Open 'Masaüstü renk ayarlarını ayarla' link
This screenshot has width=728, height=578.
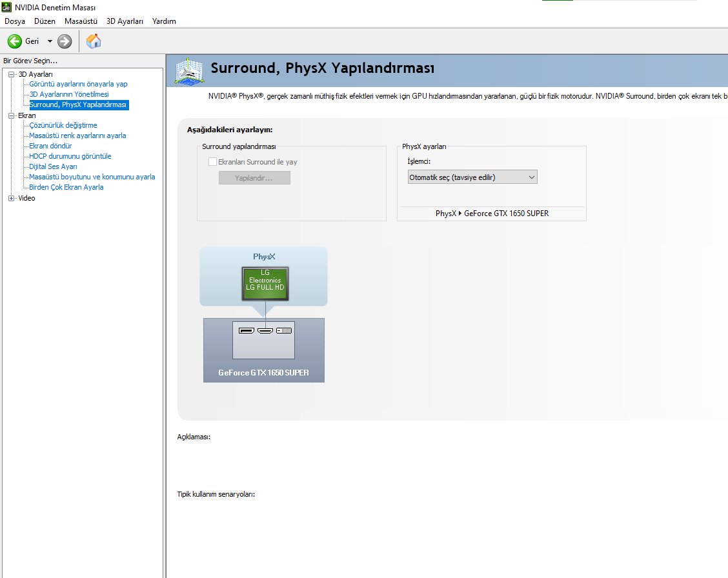[x=77, y=135]
